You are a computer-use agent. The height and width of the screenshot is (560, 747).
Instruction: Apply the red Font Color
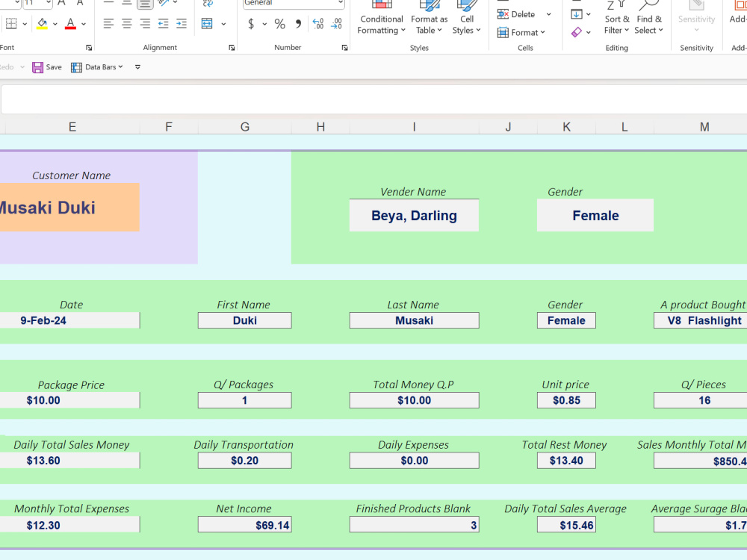coord(70,23)
